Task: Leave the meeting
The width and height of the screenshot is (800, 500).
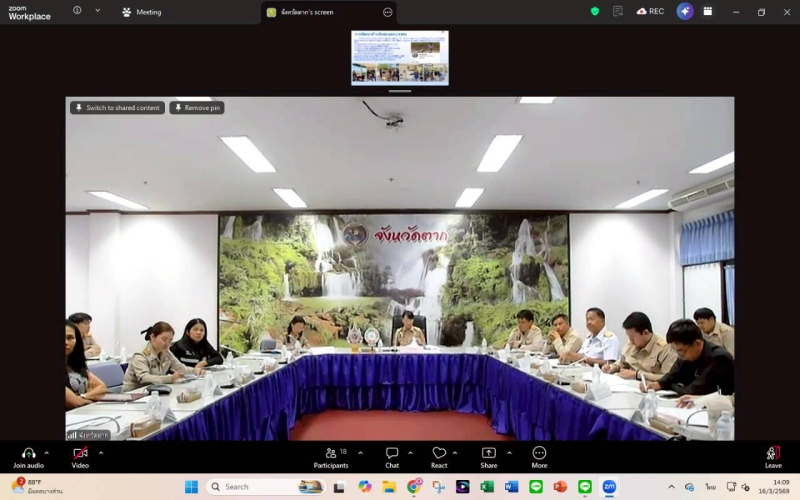Action: coord(773,455)
